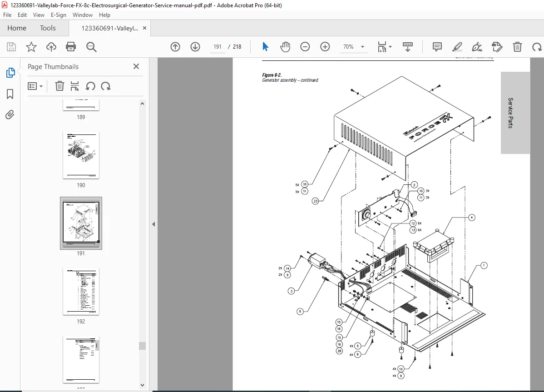Delete selected page in thumbnails panel
Viewport: 544px width, 392px height.
[59, 86]
